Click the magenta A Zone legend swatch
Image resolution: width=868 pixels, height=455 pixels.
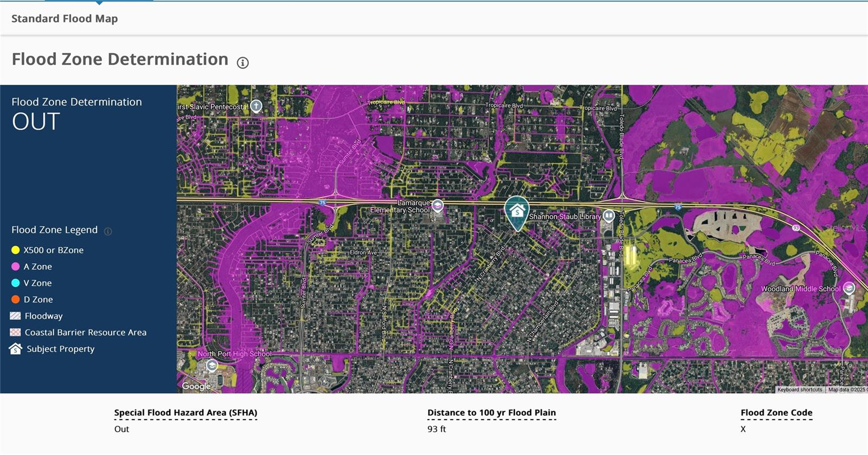click(16, 267)
